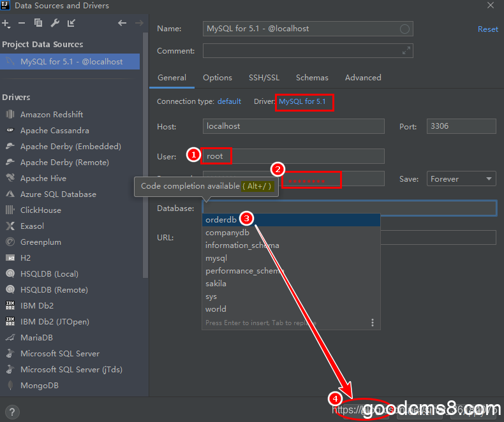Open help with the question mark icon
Viewport: 504px width, 422px height.
12,412
